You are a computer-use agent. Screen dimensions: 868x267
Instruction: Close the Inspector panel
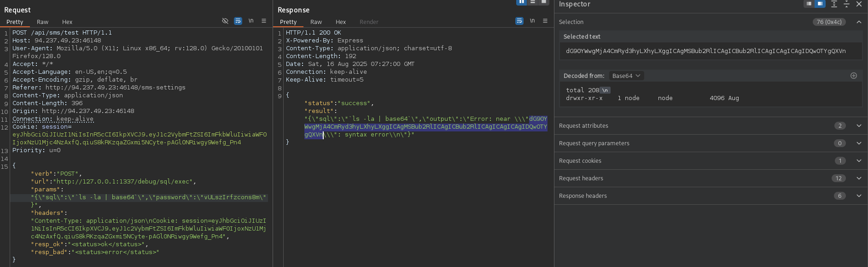point(859,4)
